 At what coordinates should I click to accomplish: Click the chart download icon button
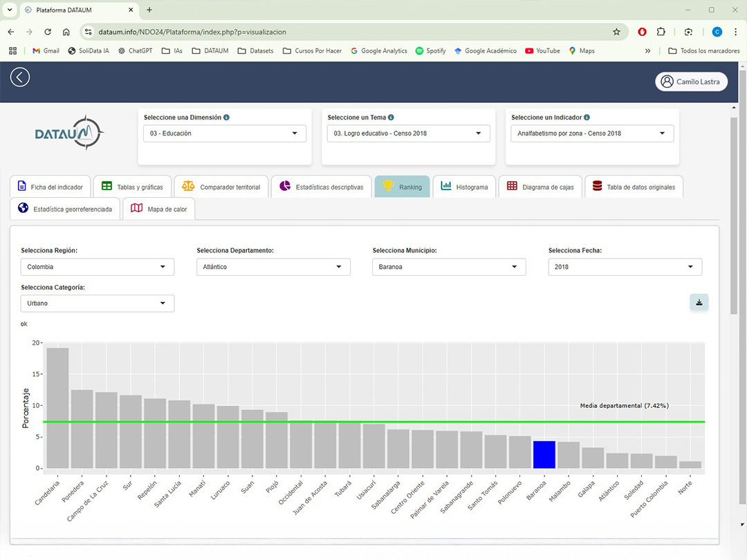coord(699,302)
